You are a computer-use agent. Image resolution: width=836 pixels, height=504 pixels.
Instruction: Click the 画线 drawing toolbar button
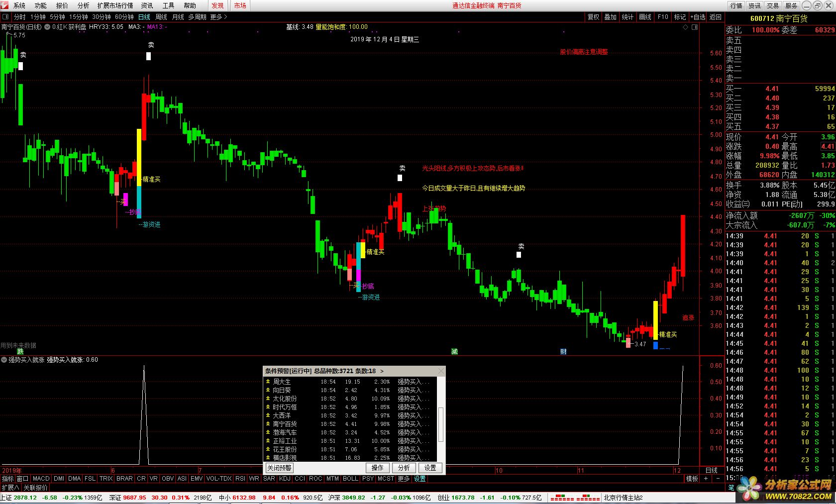645,17
